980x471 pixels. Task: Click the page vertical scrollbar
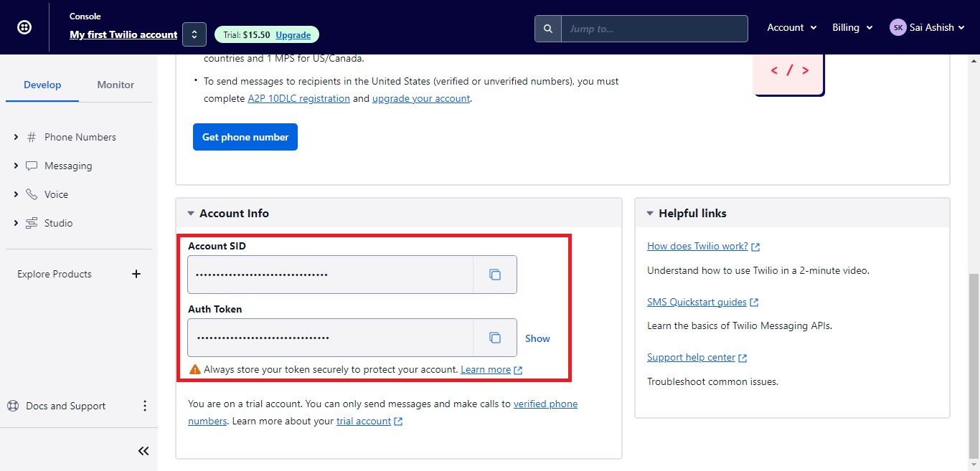(x=974, y=364)
